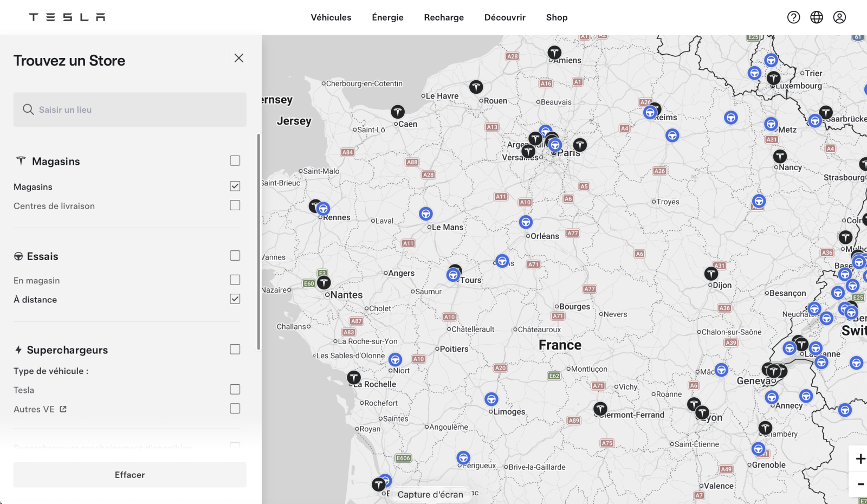The width and height of the screenshot is (867, 504).
Task: Click the Saint-Malo city label
Action: tap(321, 171)
